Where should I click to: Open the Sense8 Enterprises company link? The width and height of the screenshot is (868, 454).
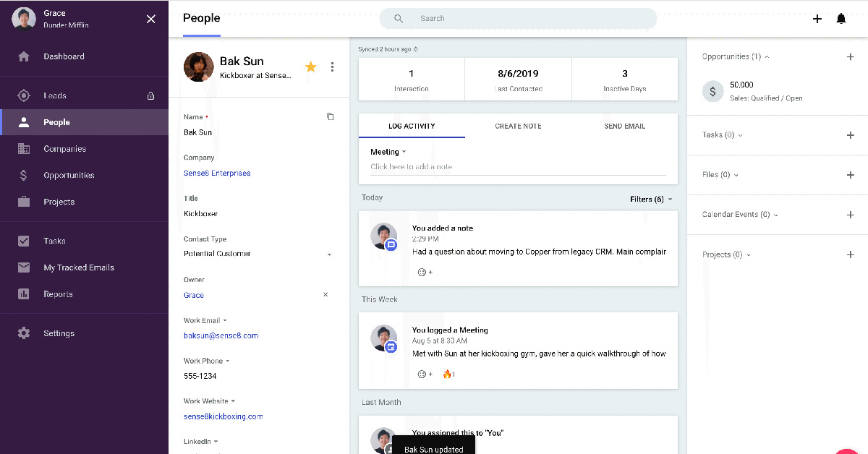point(217,174)
